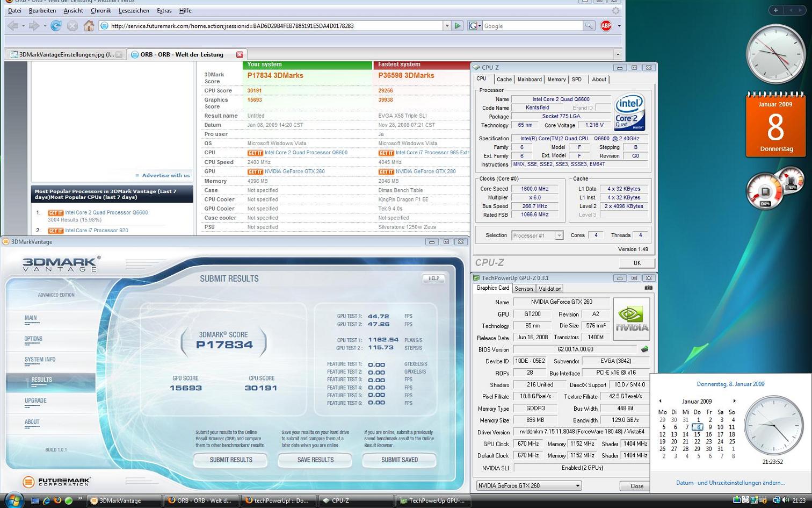Go to the Firefox home page icon
Screen dimensions: 812x508
pos(89,26)
